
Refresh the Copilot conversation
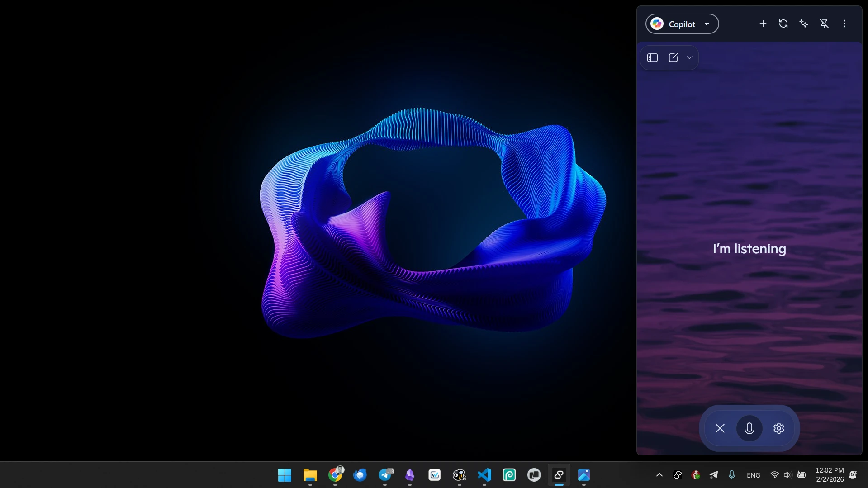(783, 24)
